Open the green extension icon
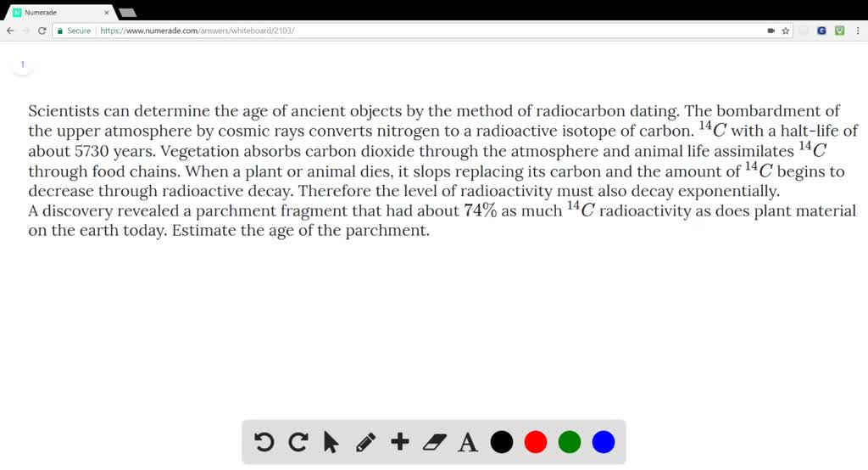The height and width of the screenshot is (470, 868). coord(839,31)
